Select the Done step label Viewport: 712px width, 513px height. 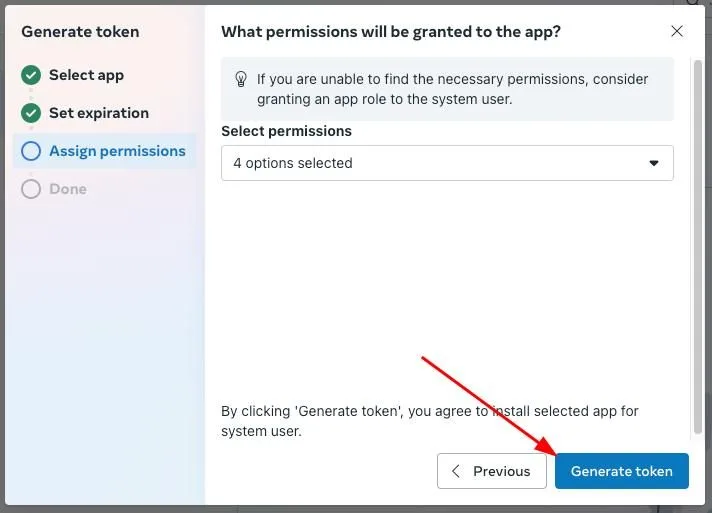coord(68,189)
